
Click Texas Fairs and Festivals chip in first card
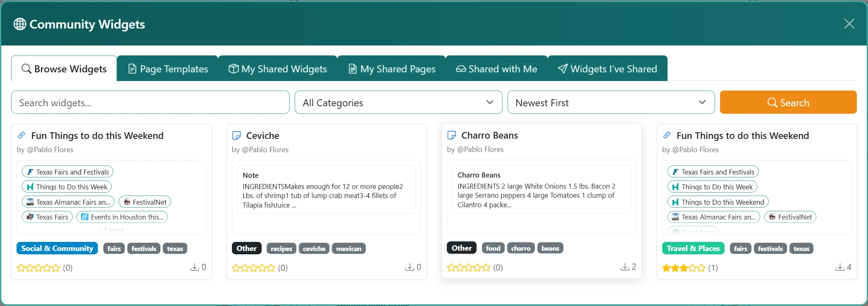click(67, 172)
